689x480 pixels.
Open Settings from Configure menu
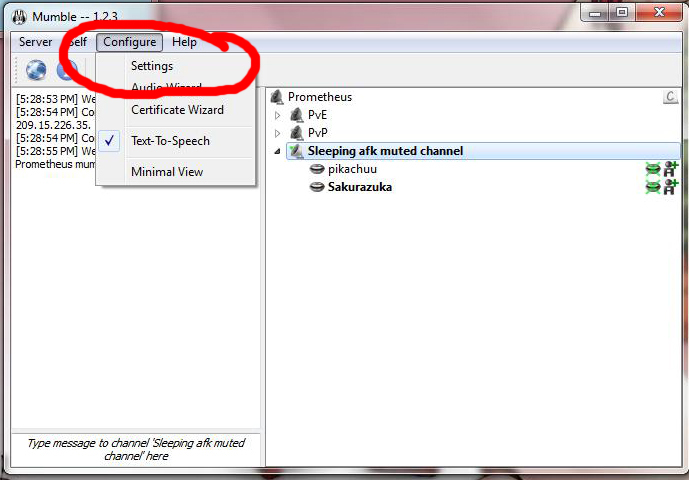coord(152,66)
